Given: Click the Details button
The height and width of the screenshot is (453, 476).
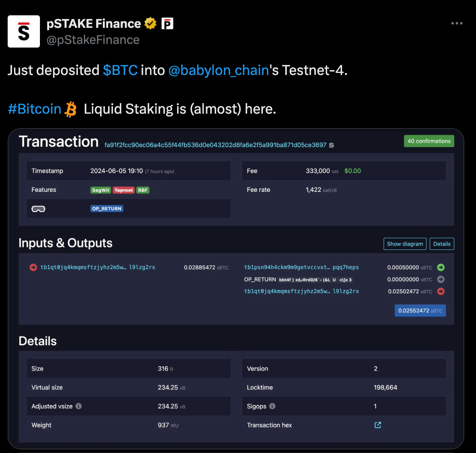Looking at the screenshot, I should 442,244.
